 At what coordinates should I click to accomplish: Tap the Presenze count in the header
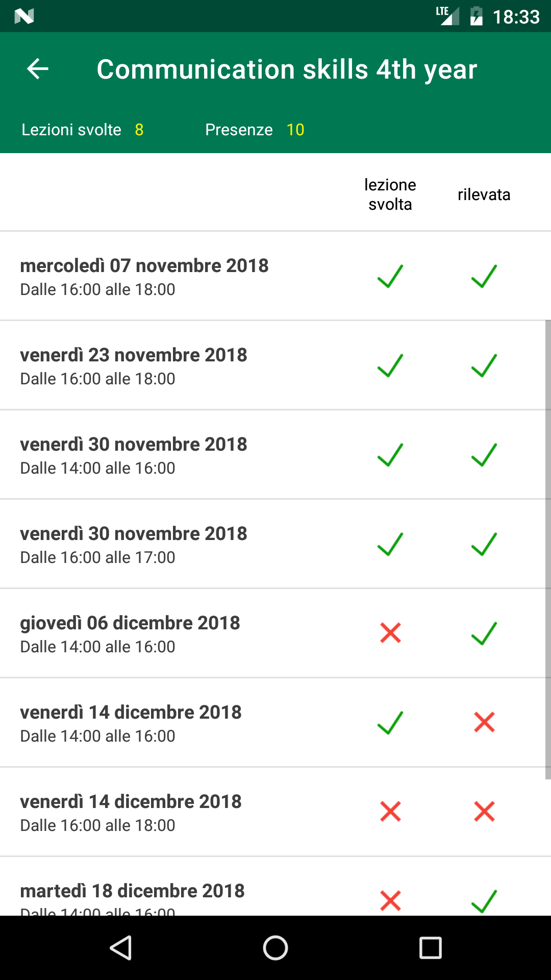[x=295, y=130]
